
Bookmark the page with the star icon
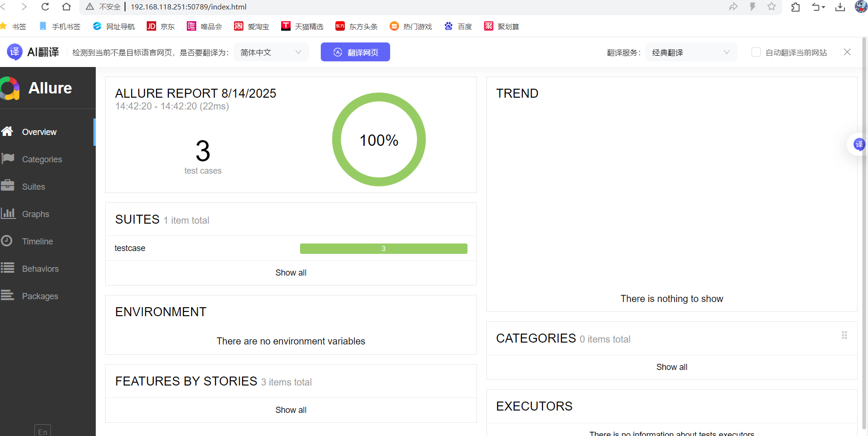(772, 7)
